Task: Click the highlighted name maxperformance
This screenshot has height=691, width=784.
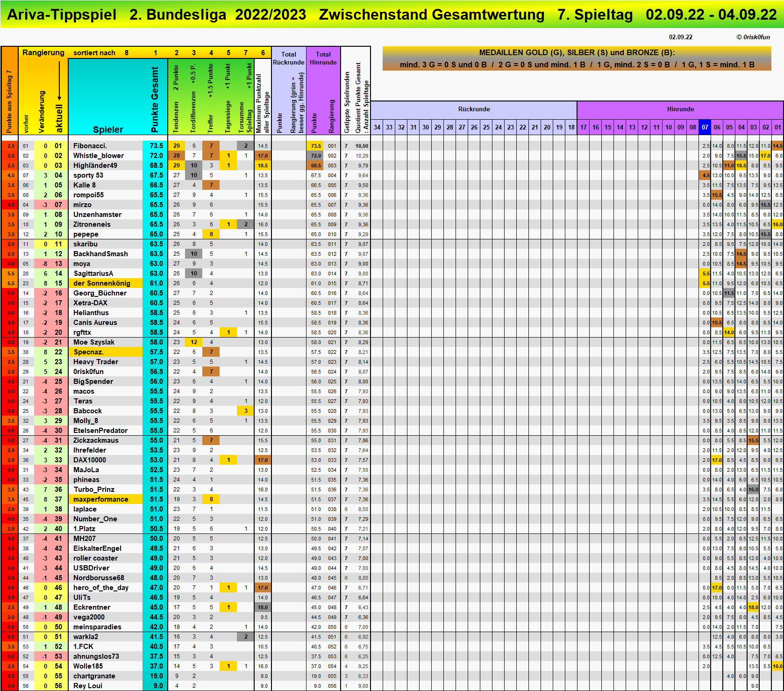Action: [105, 499]
